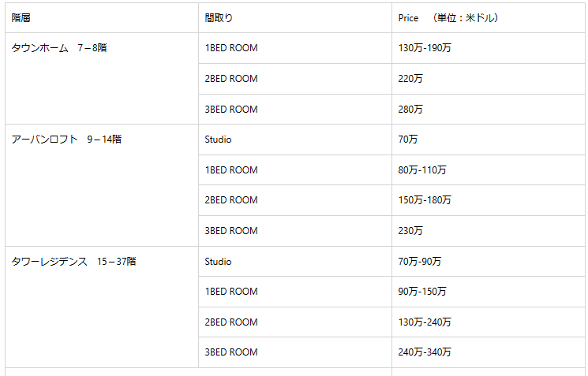Select the 間取り column header
The height and width of the screenshot is (376, 588).
pyautogui.click(x=219, y=17)
